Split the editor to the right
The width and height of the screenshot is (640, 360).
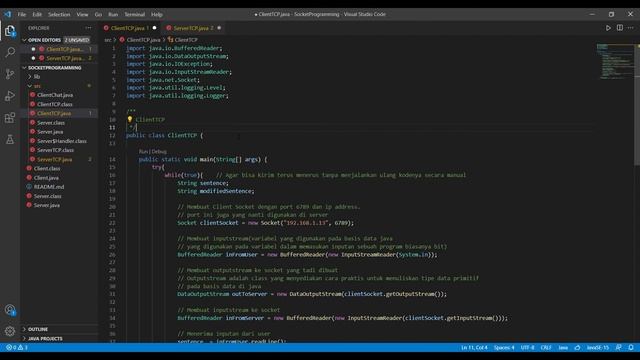(620, 28)
